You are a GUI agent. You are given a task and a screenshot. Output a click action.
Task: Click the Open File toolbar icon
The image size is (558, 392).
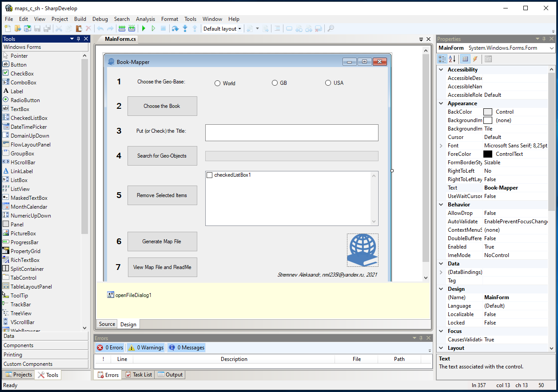tap(17, 28)
